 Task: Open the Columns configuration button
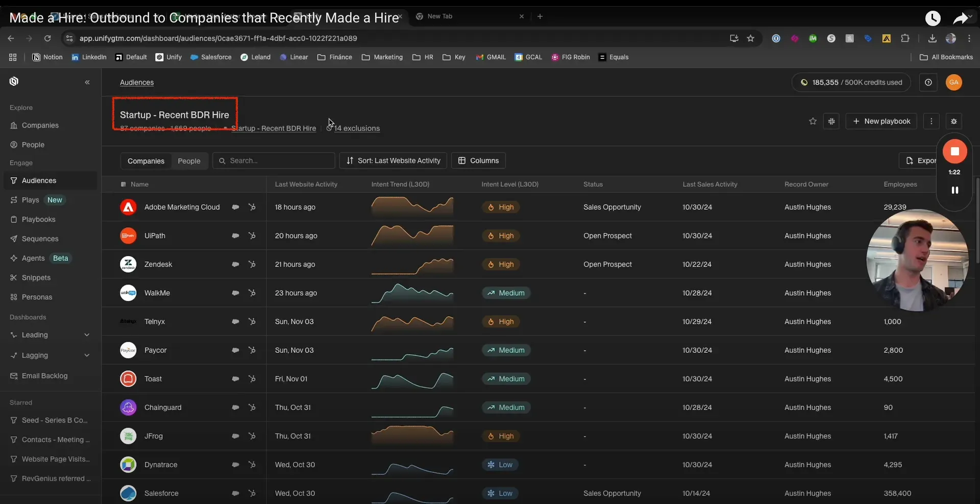[x=478, y=161]
